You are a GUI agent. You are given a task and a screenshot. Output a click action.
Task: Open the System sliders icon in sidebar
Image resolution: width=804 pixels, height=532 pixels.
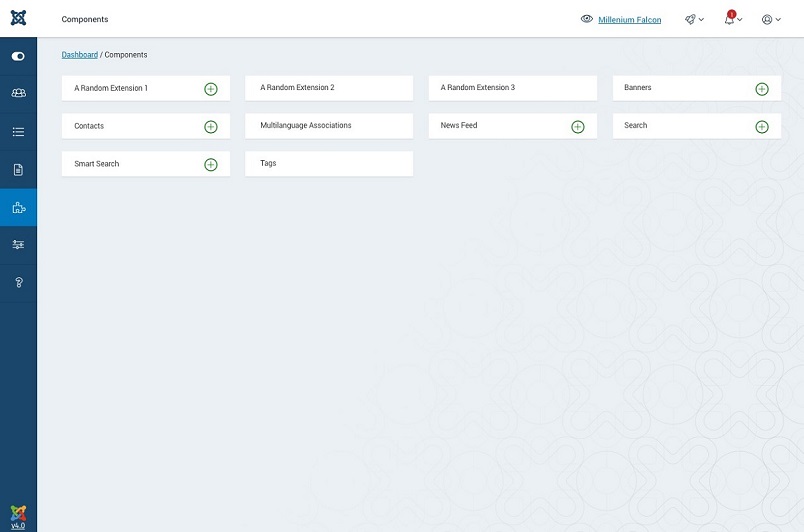coord(18,244)
